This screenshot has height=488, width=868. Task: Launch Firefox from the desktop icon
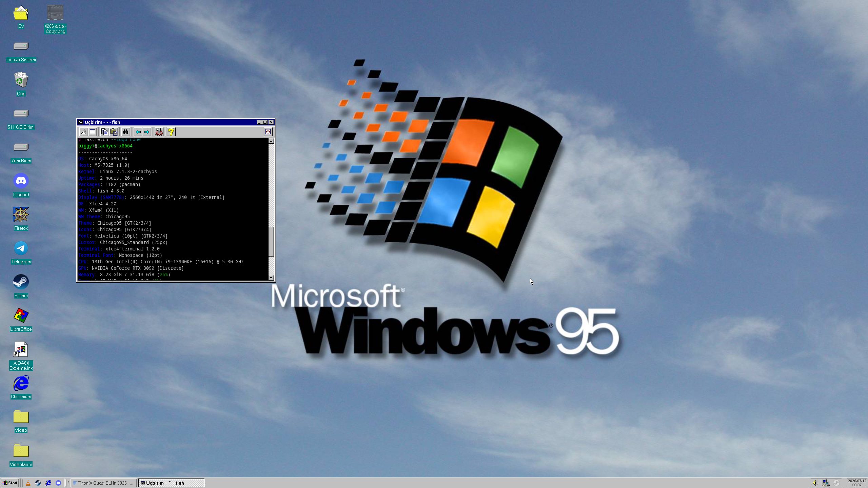[21, 219]
